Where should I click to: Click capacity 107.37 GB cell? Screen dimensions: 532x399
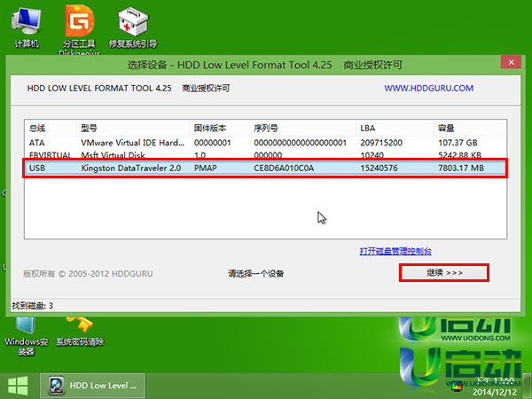click(x=458, y=143)
